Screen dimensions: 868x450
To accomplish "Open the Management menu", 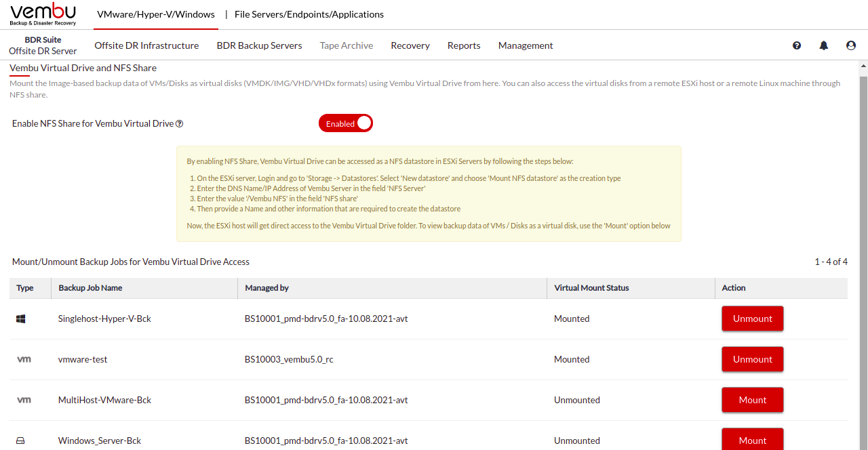I will [526, 45].
